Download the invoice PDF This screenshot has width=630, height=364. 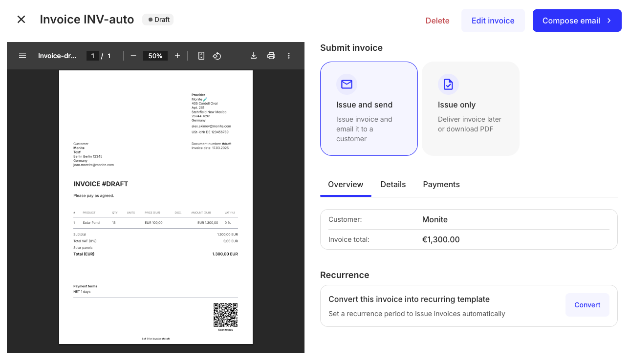[x=254, y=56]
